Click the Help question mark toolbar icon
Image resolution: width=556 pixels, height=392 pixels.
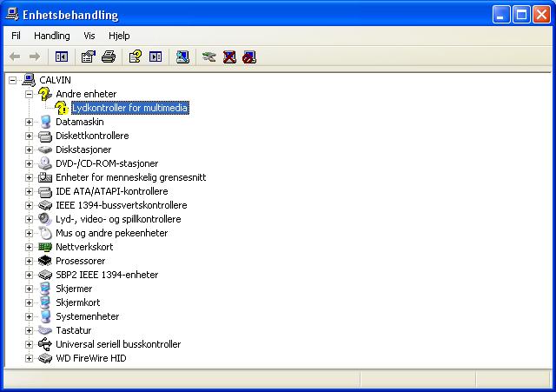136,56
